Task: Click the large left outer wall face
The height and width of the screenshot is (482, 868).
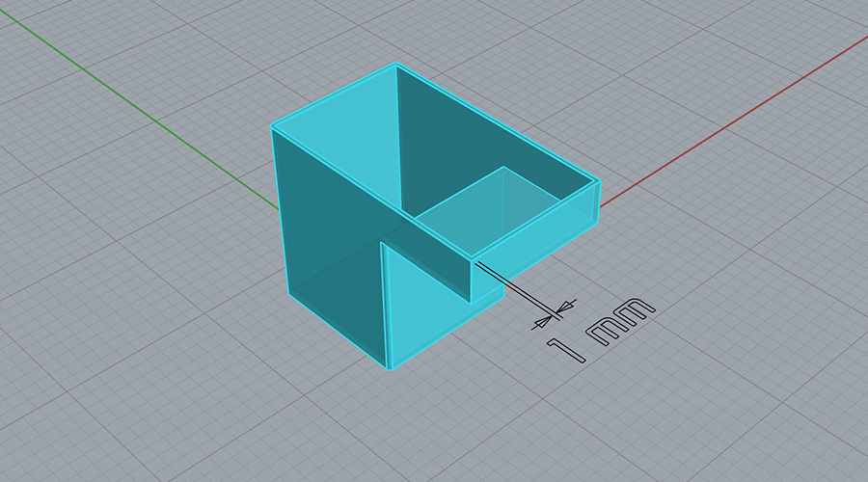Action: pyautogui.click(x=328, y=231)
